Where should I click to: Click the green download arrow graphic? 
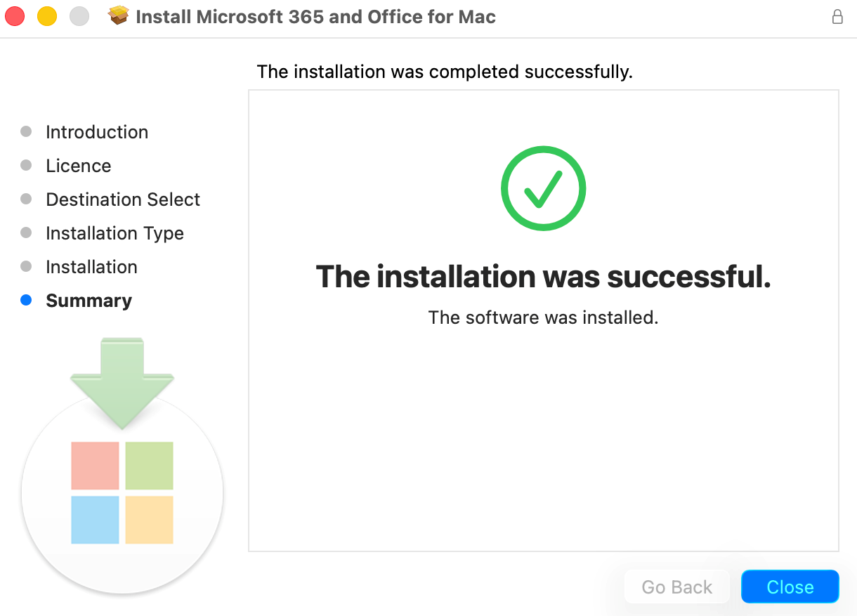tap(122, 384)
